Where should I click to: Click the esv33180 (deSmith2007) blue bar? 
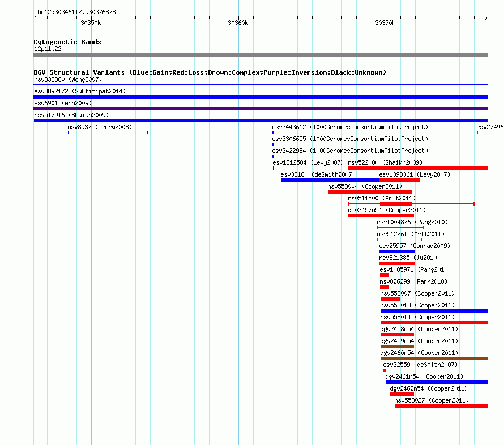click(x=330, y=180)
